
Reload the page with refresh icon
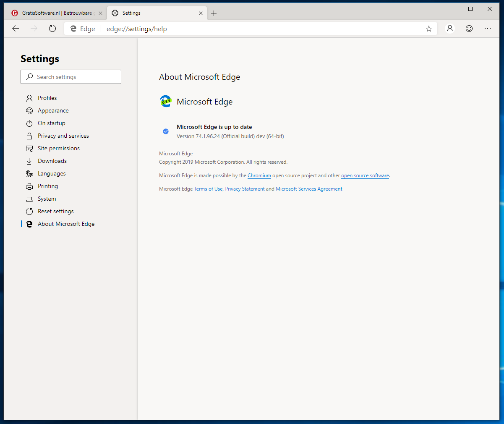point(52,29)
